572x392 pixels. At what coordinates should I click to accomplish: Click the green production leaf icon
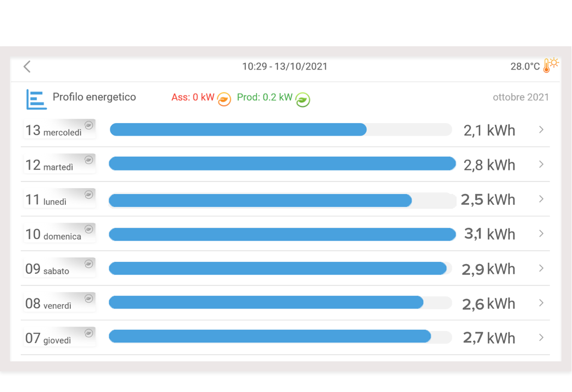coord(303,100)
